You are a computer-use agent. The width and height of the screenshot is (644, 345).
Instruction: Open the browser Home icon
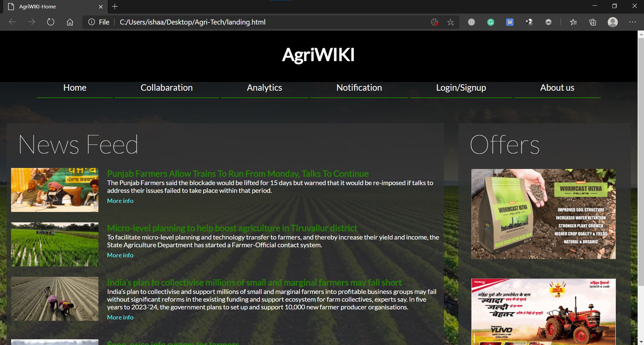[70, 22]
